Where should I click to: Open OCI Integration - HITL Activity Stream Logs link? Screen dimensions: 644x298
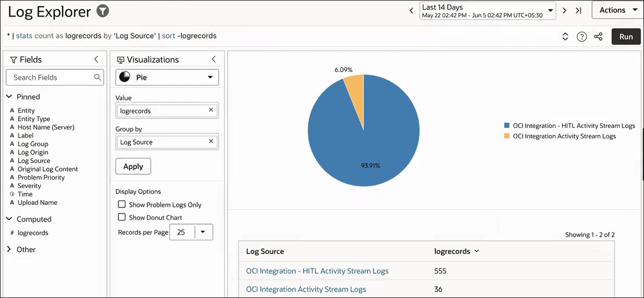pos(317,271)
